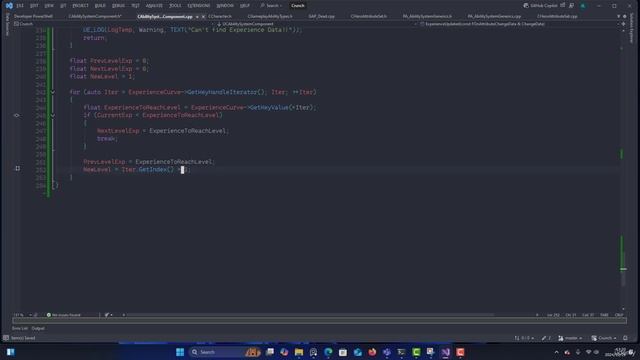Open Firefox from taskbar

pos(372,352)
